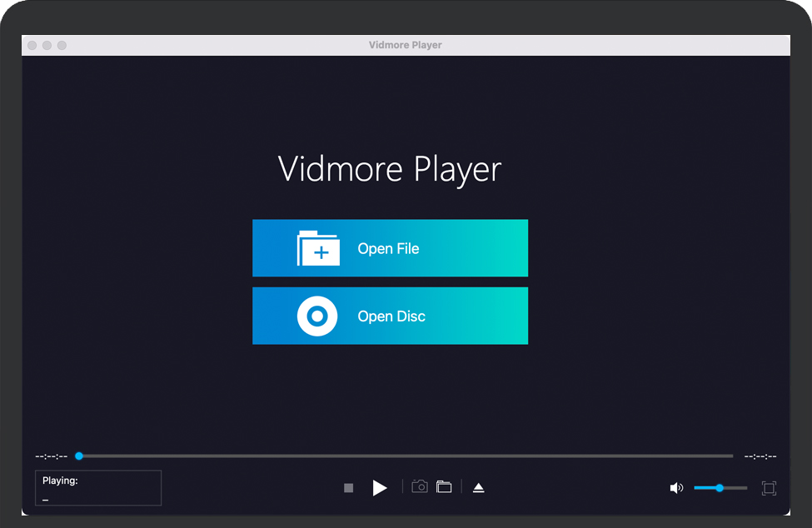Click the elapsed time display at left
The width and height of the screenshot is (812, 528).
(52, 456)
